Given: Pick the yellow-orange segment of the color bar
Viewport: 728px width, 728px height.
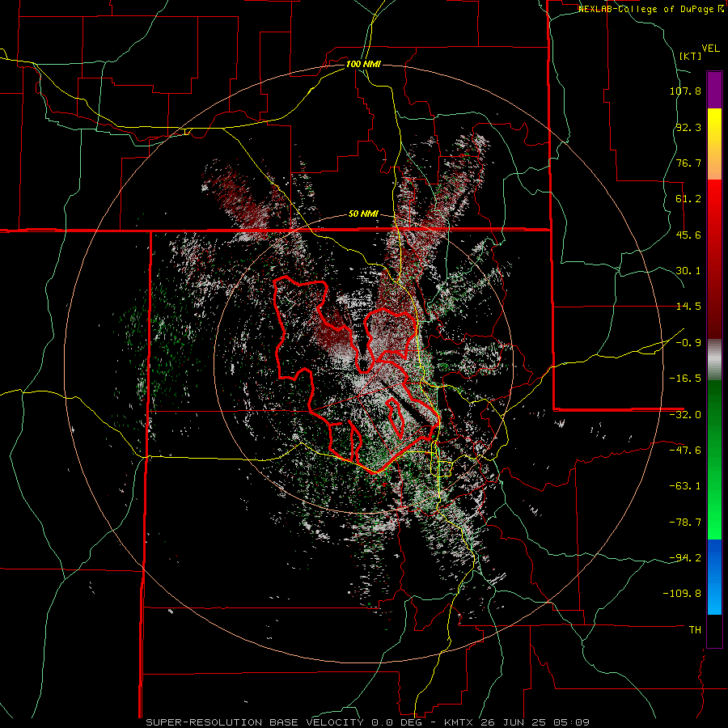Looking at the screenshot, I should pyautogui.click(x=714, y=144).
